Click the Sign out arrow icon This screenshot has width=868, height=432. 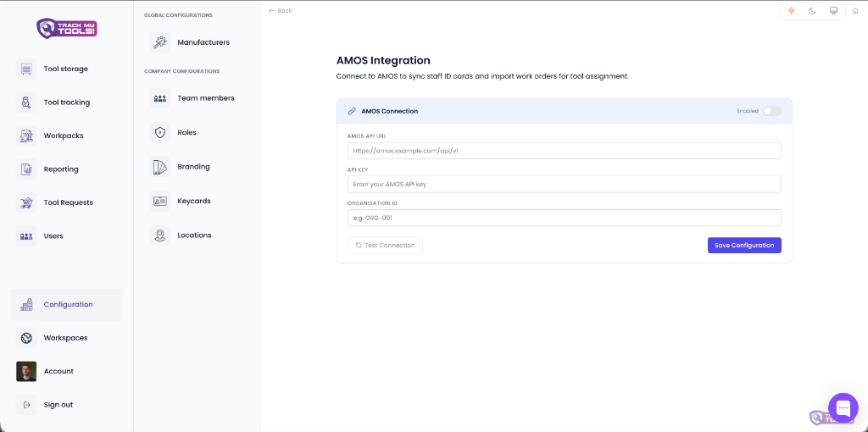(26, 405)
